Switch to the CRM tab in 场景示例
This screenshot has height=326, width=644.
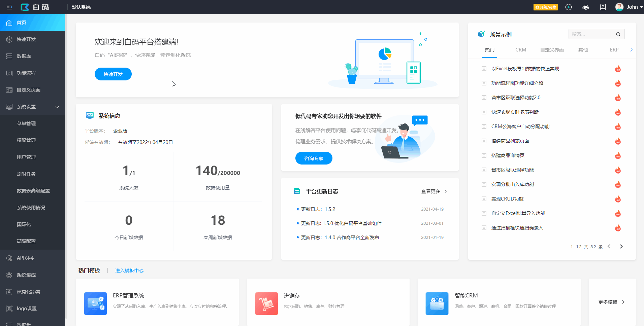[x=520, y=49]
